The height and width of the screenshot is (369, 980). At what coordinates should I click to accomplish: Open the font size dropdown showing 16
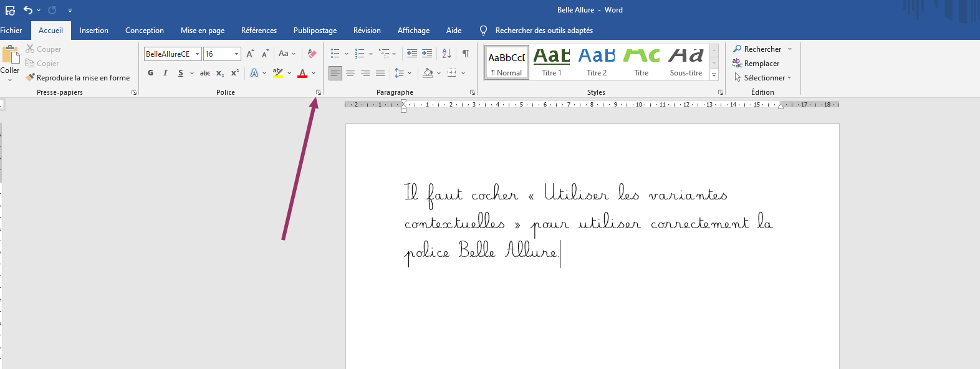237,54
